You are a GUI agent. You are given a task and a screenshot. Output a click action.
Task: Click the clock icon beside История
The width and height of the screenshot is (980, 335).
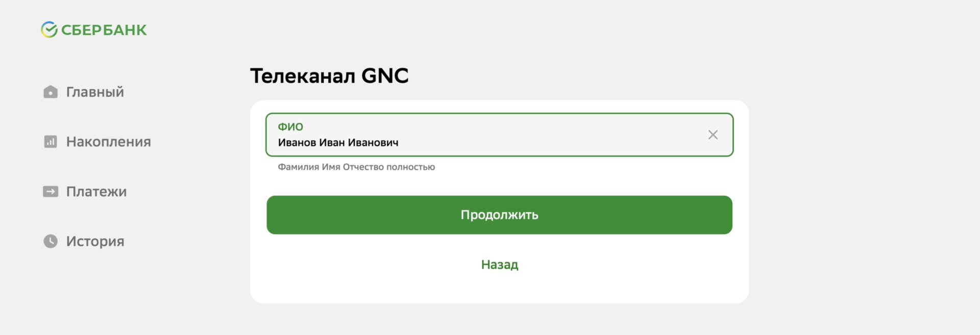51,241
